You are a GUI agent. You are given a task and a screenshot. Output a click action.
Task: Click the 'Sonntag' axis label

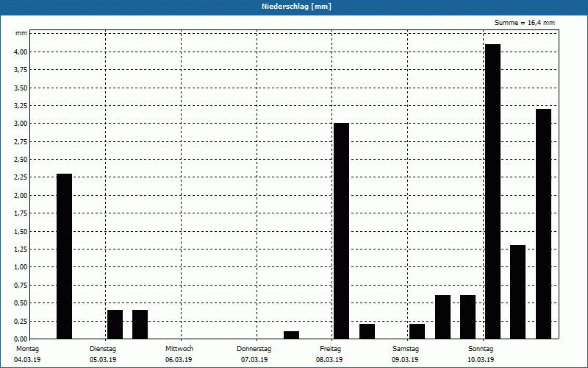481,349
